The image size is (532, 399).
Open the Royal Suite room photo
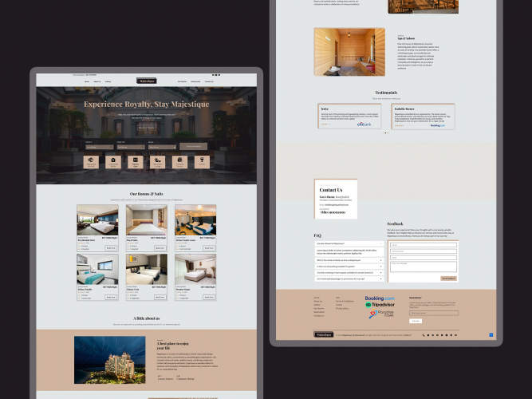click(147, 220)
